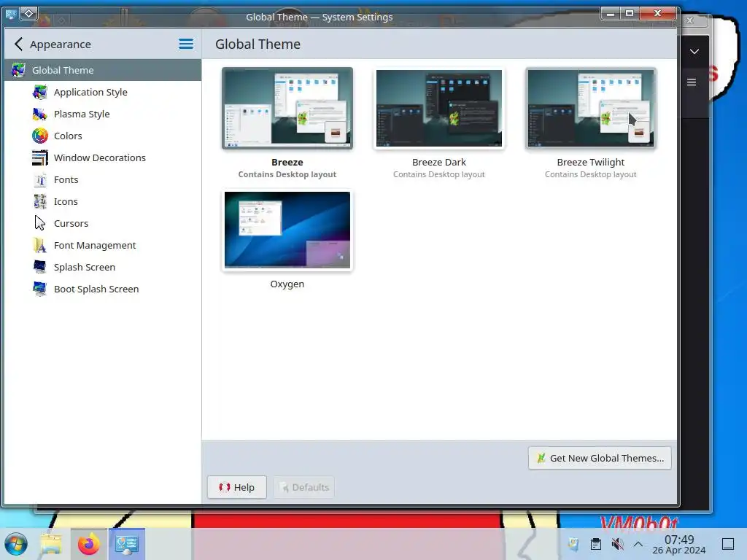
Task: Maximize the System Settings window
Action: point(630,13)
